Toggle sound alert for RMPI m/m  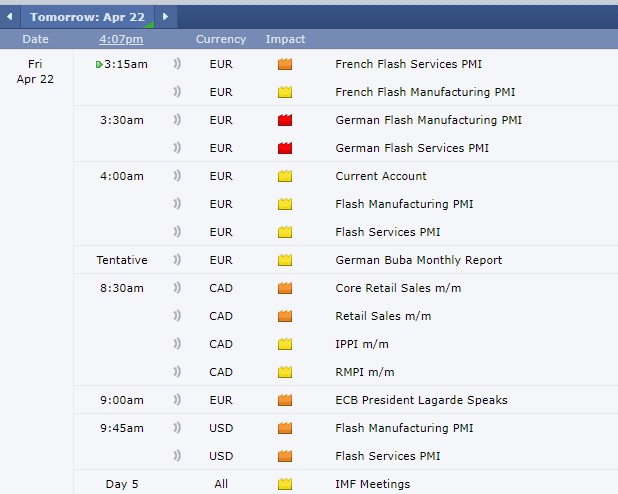[x=177, y=372]
